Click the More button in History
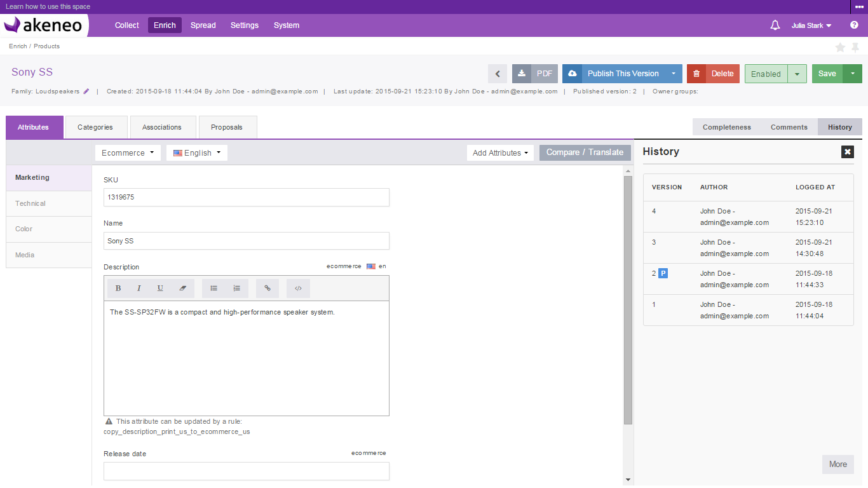Viewport: 868px width, 488px height. tap(838, 464)
